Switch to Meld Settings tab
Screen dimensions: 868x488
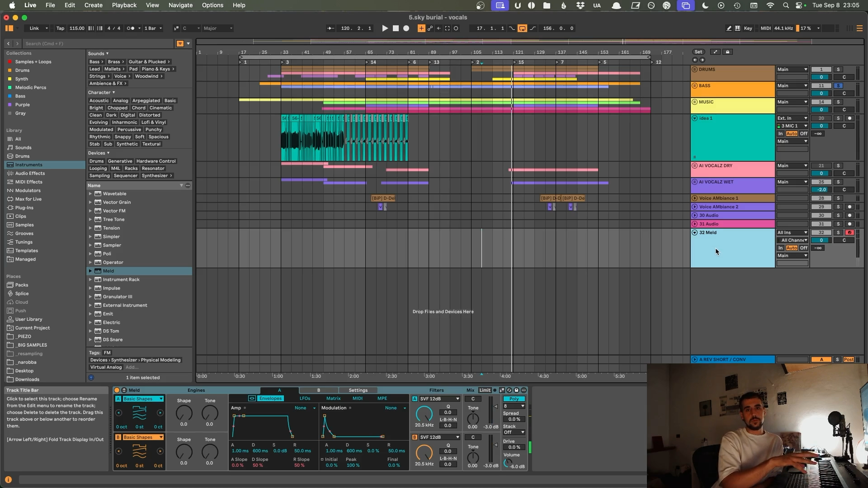[x=358, y=390]
